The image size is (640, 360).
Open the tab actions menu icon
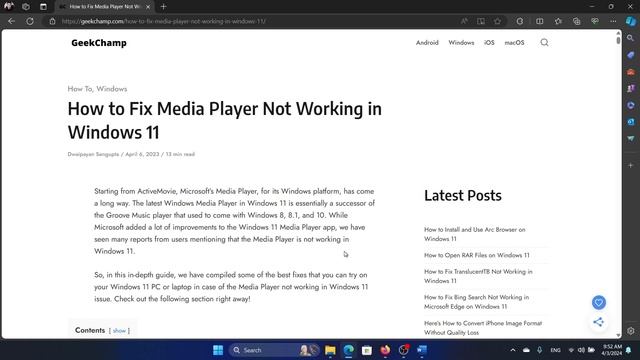[x=43, y=7]
